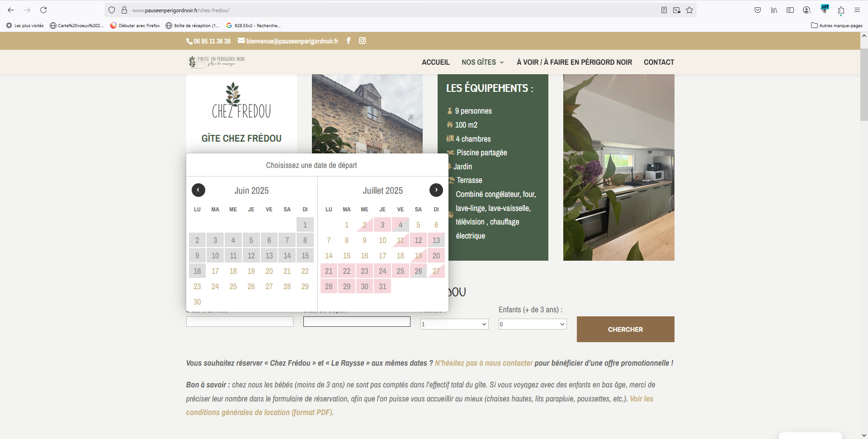The height and width of the screenshot is (439, 868).
Task: Open Boîte de réception bookmark
Action: (192, 25)
